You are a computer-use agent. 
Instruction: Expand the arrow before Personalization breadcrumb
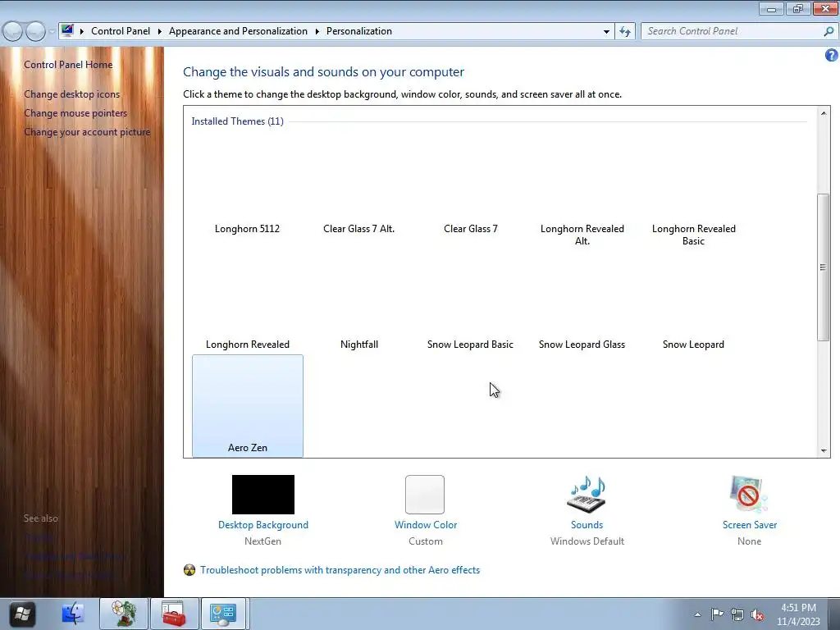tap(317, 32)
